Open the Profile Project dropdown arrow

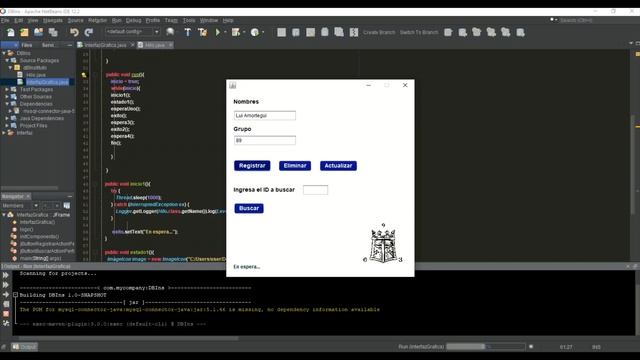(x=263, y=32)
